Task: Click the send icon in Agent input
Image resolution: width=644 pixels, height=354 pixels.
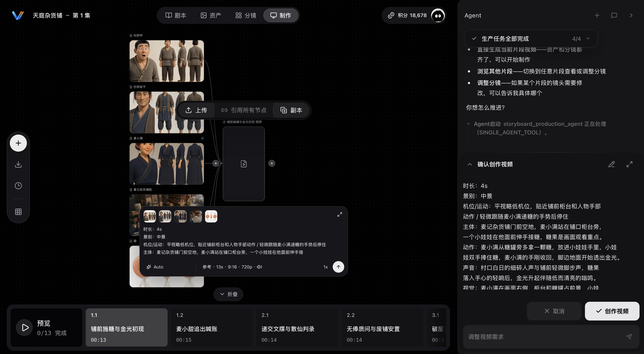Action: tap(629, 337)
